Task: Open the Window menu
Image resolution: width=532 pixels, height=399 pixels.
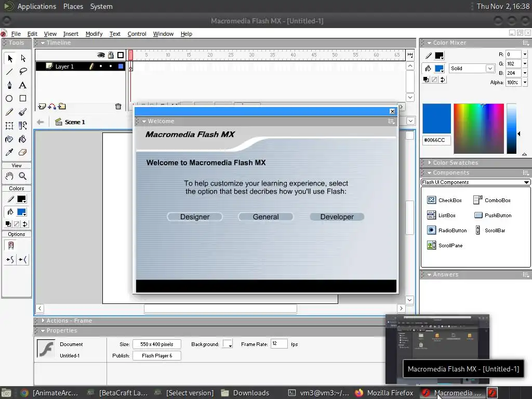Action: (x=163, y=34)
